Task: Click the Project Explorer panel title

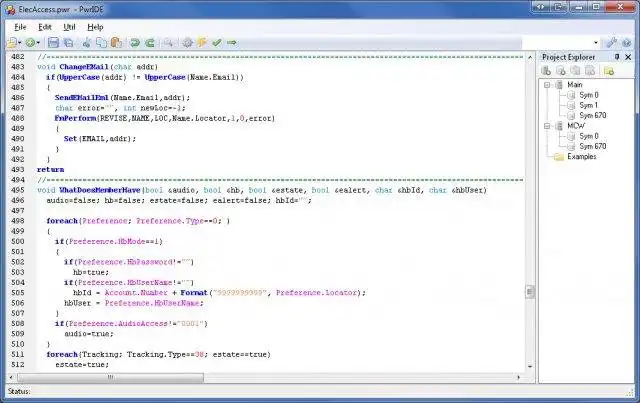Action: click(x=568, y=57)
